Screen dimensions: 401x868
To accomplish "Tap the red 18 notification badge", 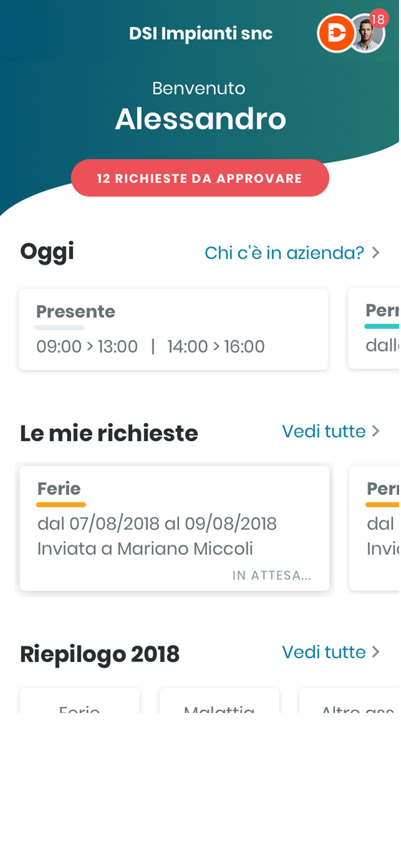I will [x=378, y=20].
